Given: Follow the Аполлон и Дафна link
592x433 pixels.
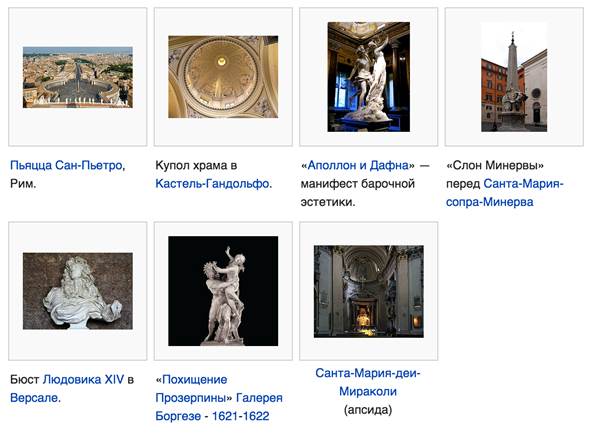Looking at the screenshot, I should pyautogui.click(x=358, y=165).
